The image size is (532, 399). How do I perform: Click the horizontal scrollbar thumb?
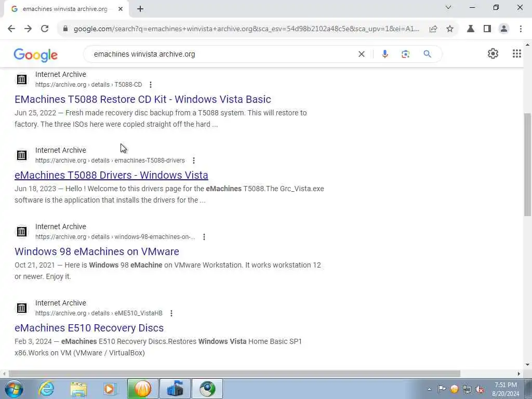[234, 374]
